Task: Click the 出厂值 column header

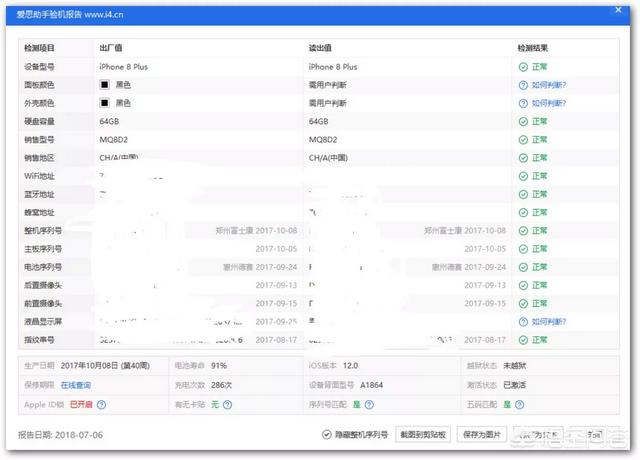Action: [110, 48]
